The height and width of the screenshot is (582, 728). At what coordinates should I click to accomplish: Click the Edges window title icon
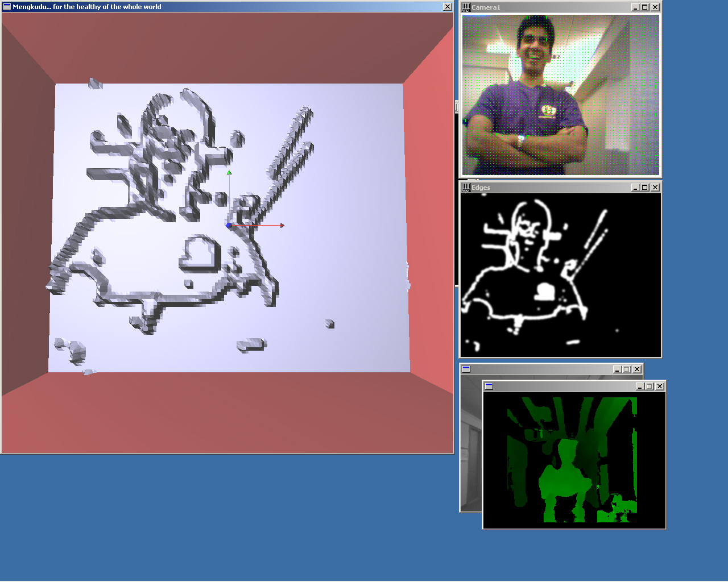coord(466,188)
